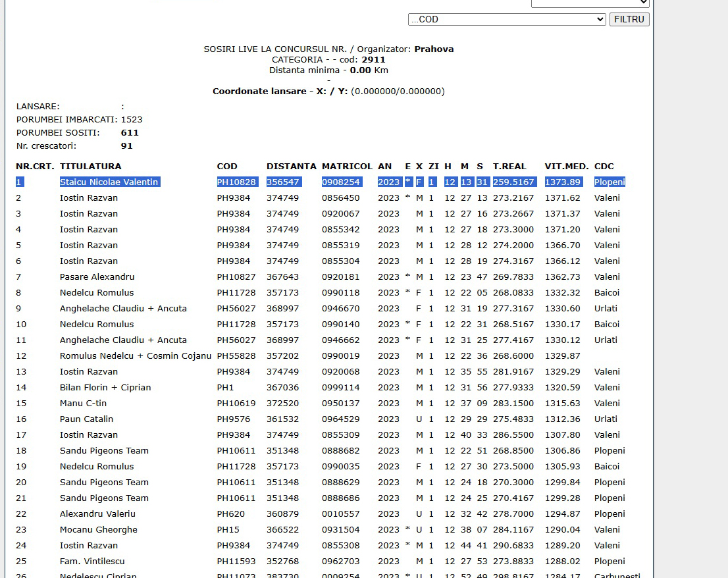Click the TITULATURA column header

point(90,166)
